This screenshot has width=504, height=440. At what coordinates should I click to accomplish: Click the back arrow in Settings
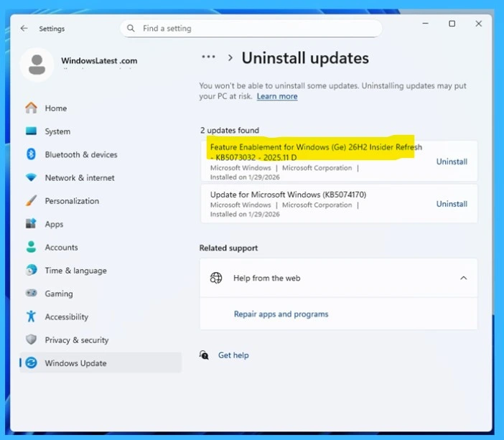tap(24, 28)
